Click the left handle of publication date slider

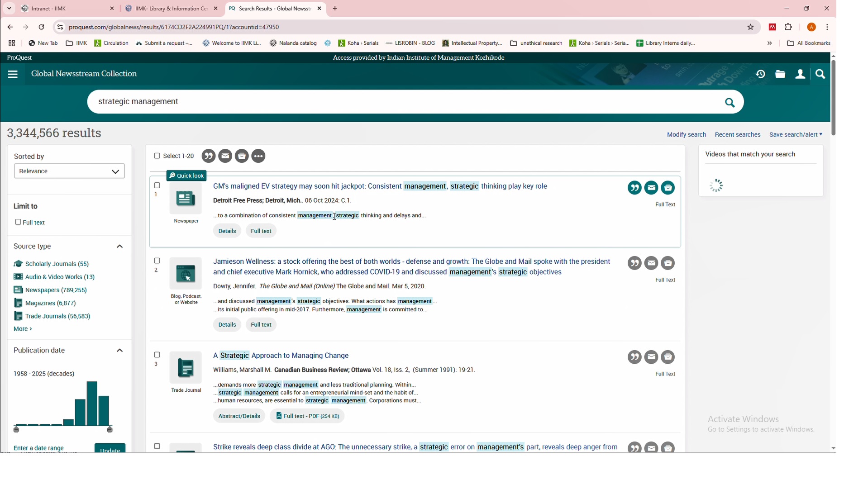pyautogui.click(x=17, y=429)
